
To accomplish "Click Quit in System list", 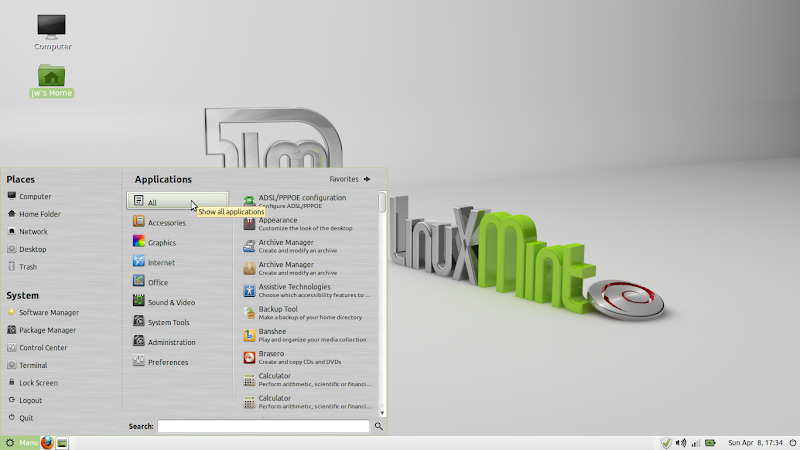I will (20, 418).
